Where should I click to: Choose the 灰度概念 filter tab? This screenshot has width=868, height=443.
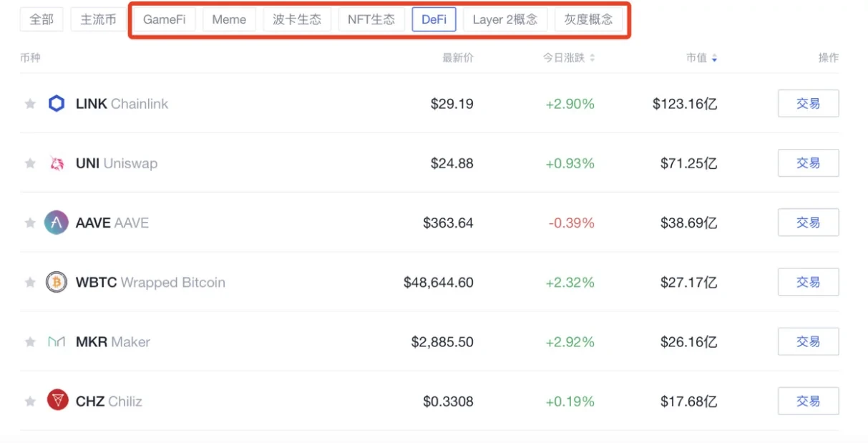[588, 19]
